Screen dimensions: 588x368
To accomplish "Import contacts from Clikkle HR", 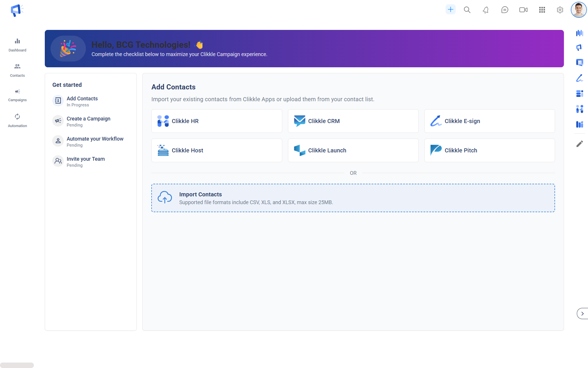I will click(216, 121).
